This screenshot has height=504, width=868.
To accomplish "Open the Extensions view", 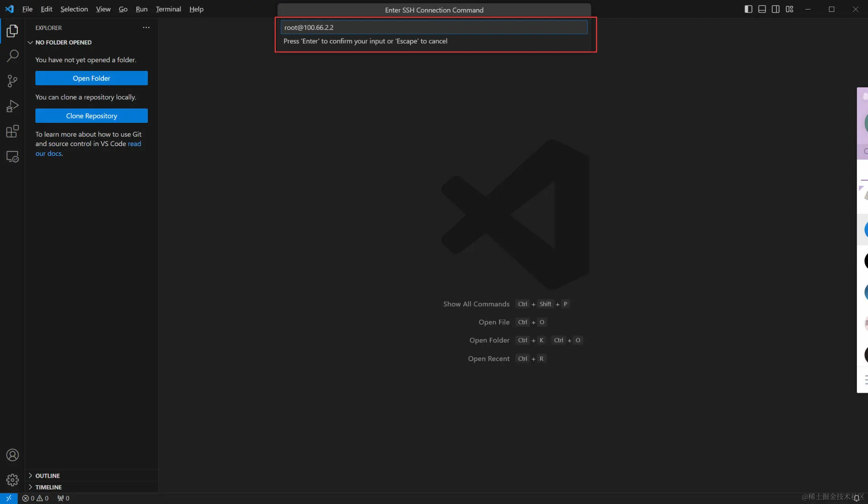I will (12, 131).
